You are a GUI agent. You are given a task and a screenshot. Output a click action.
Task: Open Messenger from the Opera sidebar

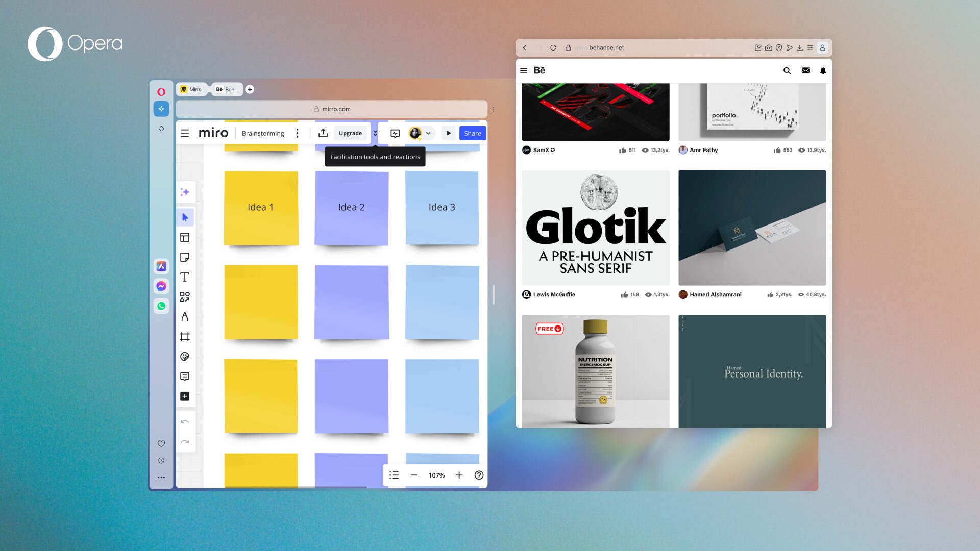[x=161, y=286]
